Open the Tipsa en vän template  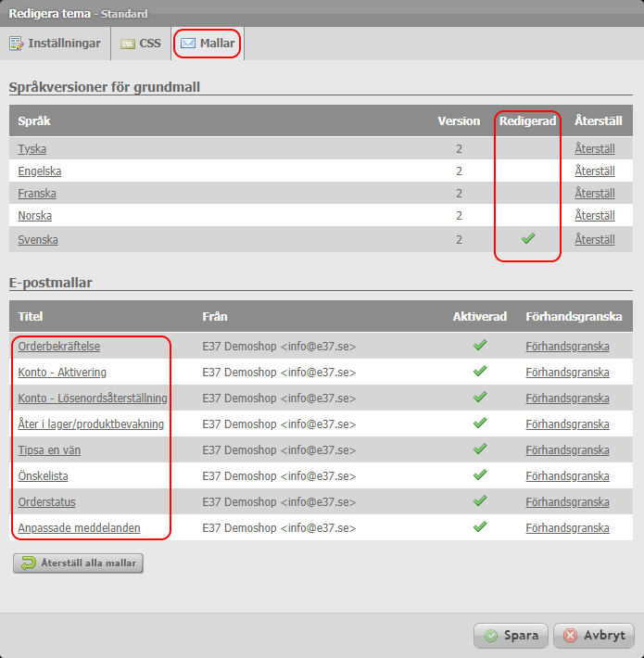[49, 449]
